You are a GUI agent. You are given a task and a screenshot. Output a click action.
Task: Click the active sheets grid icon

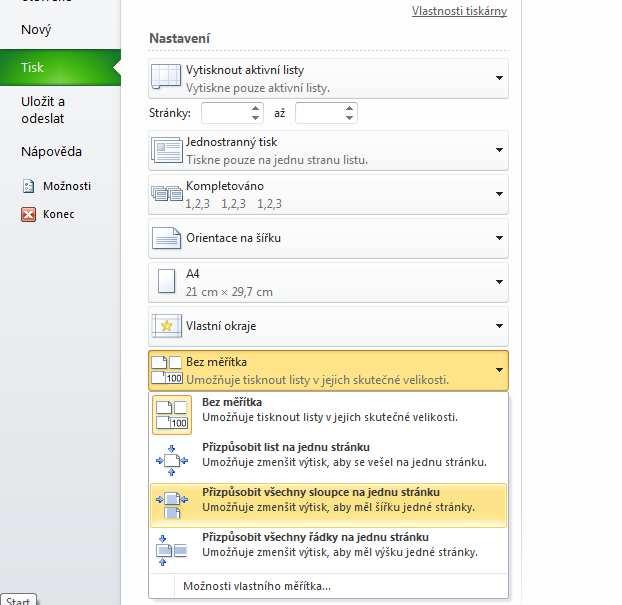click(x=166, y=77)
